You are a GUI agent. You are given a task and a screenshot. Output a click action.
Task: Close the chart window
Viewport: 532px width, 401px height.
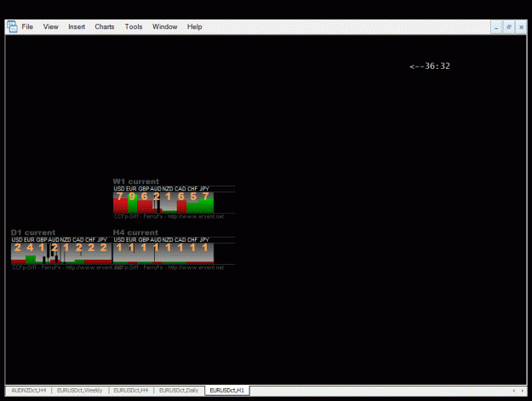point(521,27)
